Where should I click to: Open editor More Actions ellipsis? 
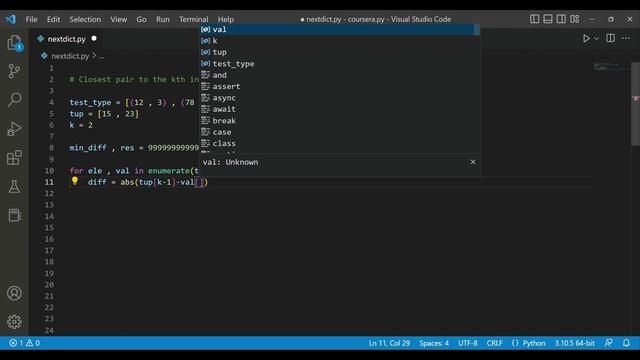pos(626,38)
